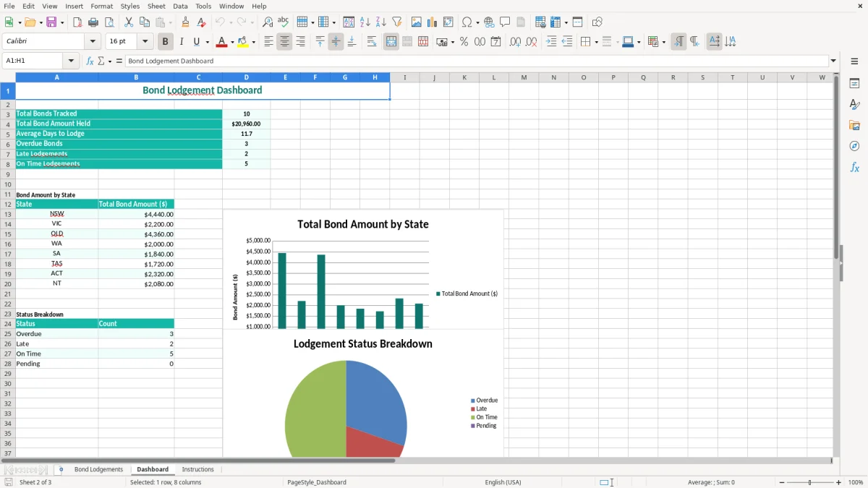Insert hyperlink
The image size is (868, 488).
(490, 22)
